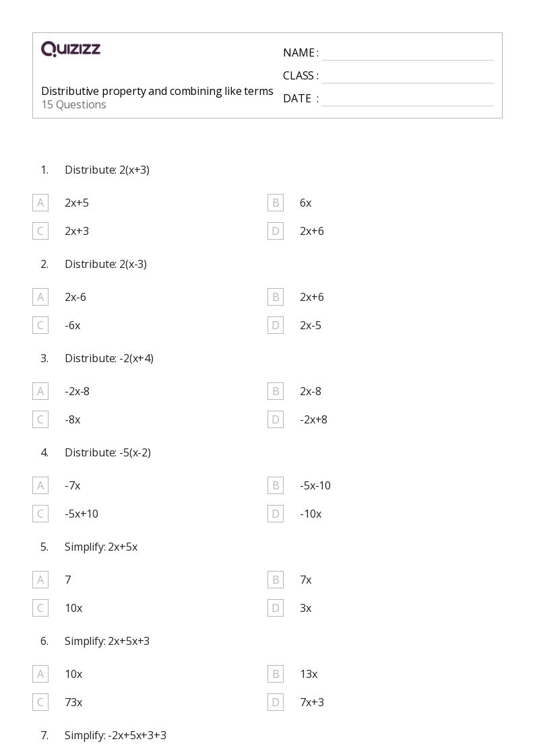This screenshot has width=535, height=756.
Task: Select answer B for question 5 (7x)
Action: (x=276, y=580)
